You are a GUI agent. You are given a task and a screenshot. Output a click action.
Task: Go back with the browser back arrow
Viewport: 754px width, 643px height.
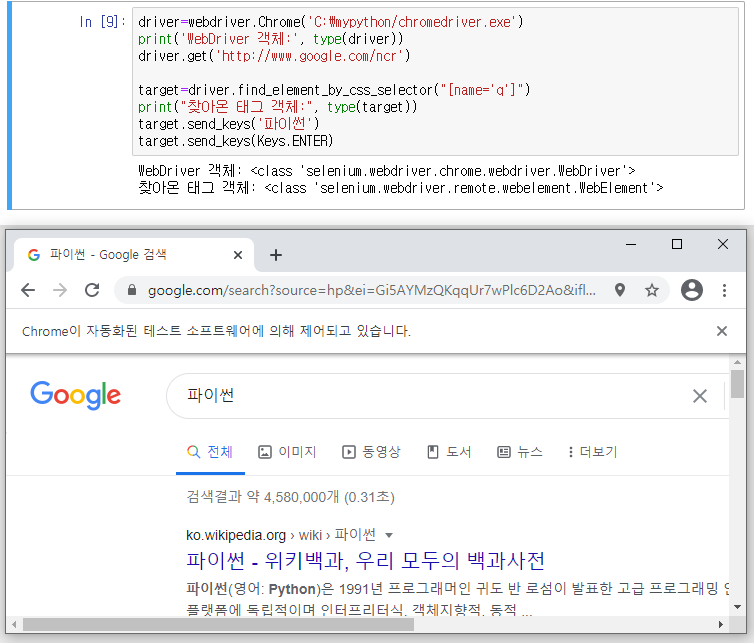pos(28,290)
